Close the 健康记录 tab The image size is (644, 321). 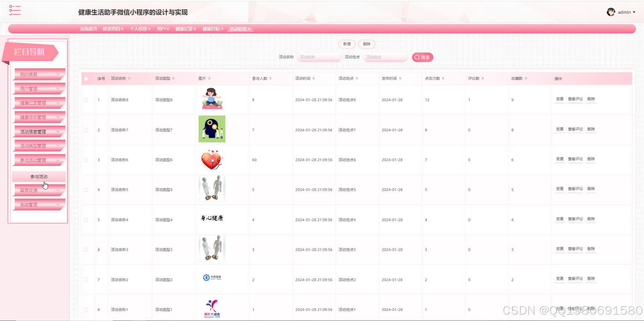coord(195,29)
